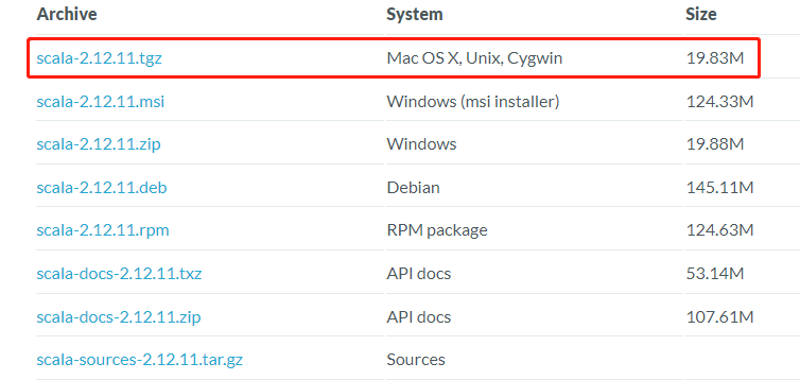The image size is (800, 380).
Task: Download scala-2.12.11.msi installer
Action: point(101,102)
